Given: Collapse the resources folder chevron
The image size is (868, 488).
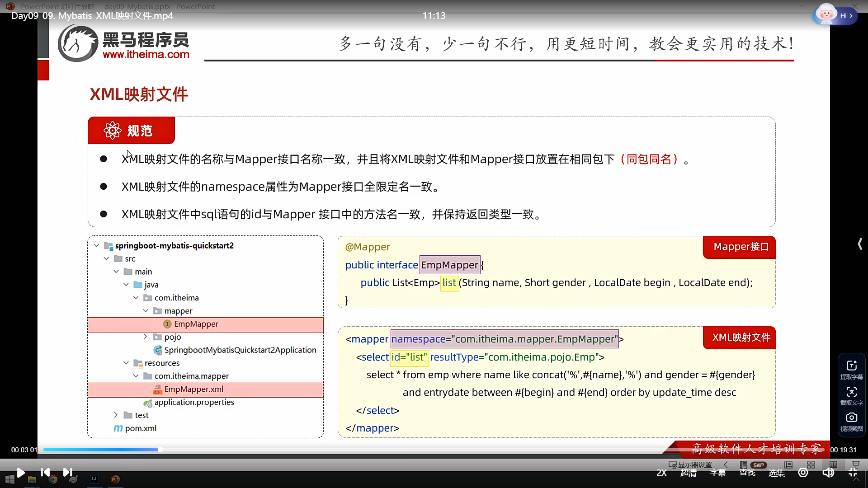Looking at the screenshot, I should pos(126,363).
